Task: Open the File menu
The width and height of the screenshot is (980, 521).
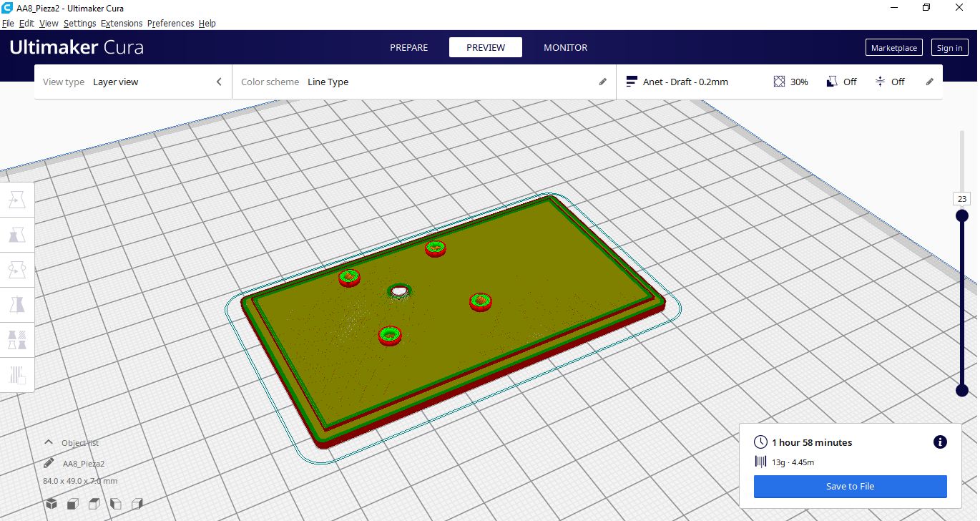Action: 8,23
